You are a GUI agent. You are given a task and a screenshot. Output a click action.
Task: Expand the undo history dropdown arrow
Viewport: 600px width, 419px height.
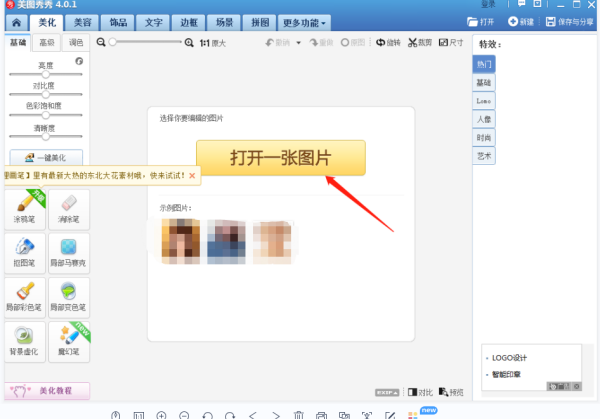pos(298,43)
